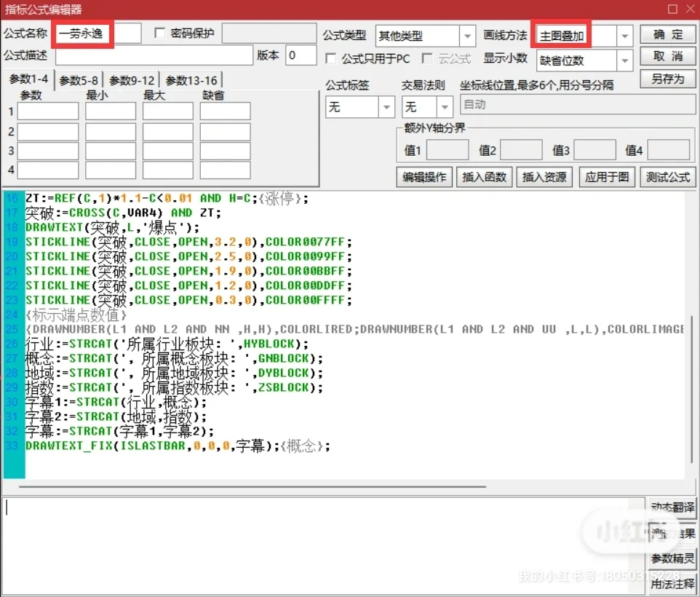Maximize the 指标公式编辑器 window
The width and height of the screenshot is (700, 597).
pyautogui.click(x=673, y=9)
